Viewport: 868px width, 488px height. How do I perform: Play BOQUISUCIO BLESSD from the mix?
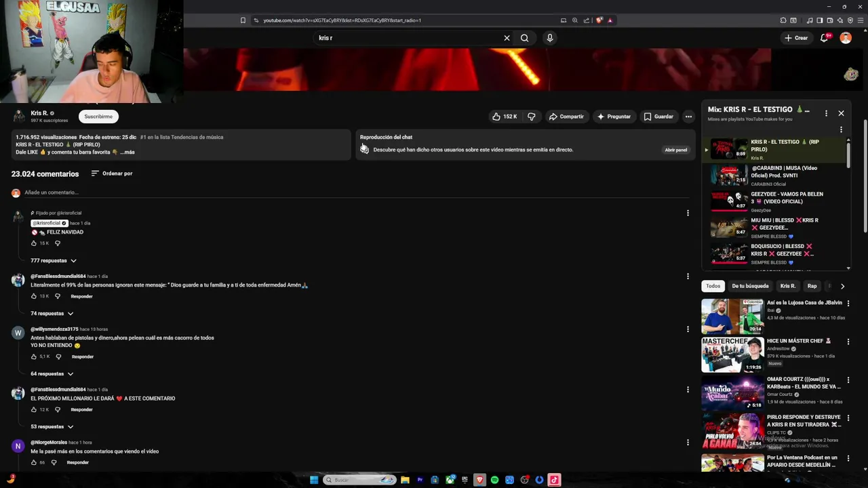click(x=775, y=254)
